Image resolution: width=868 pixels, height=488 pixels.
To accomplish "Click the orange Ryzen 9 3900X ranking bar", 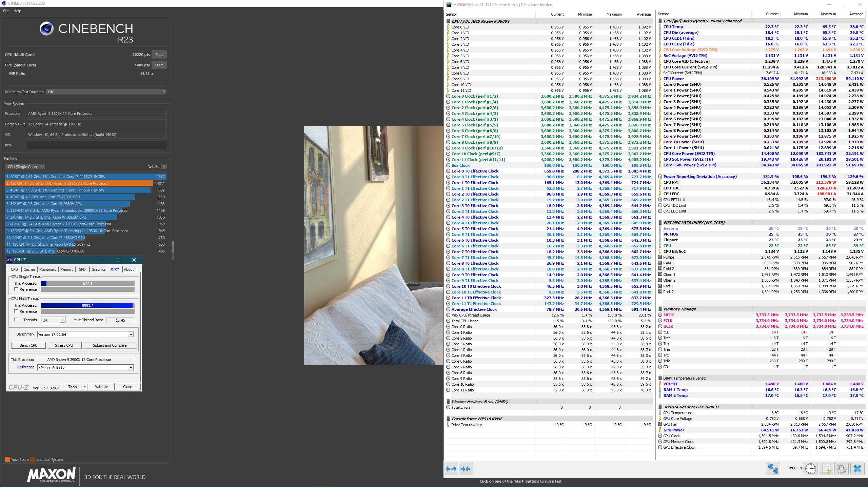I will pyautogui.click(x=79, y=183).
